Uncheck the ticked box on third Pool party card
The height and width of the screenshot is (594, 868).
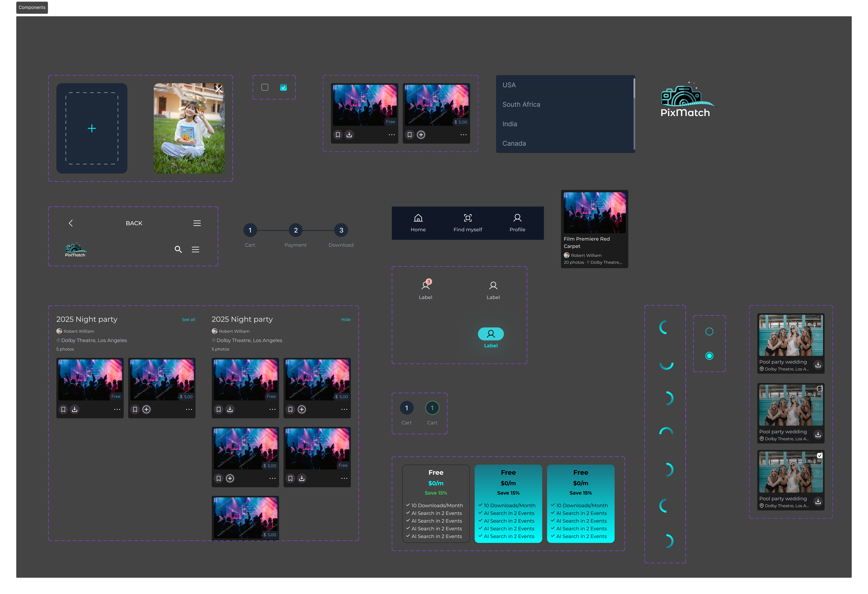pos(820,456)
